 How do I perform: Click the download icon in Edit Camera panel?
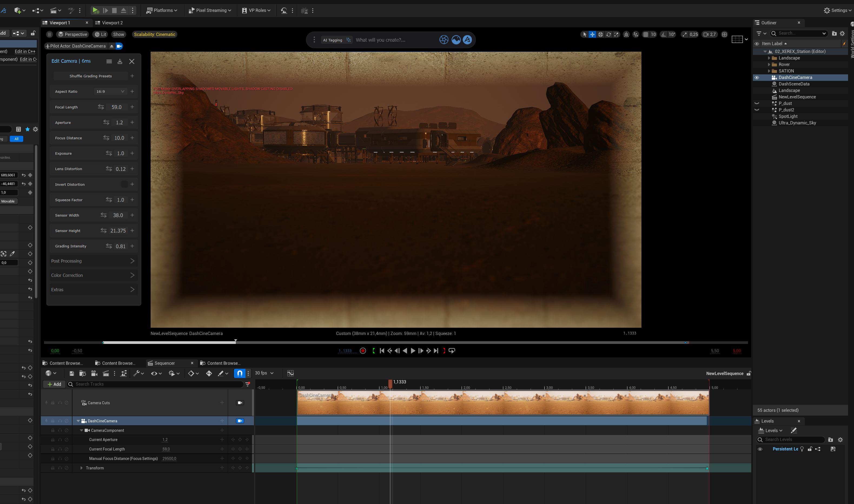pos(120,61)
